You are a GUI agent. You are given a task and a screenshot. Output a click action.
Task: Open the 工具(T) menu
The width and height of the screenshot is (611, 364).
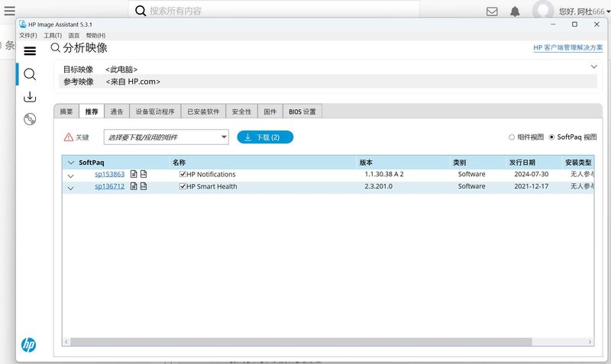click(x=52, y=36)
